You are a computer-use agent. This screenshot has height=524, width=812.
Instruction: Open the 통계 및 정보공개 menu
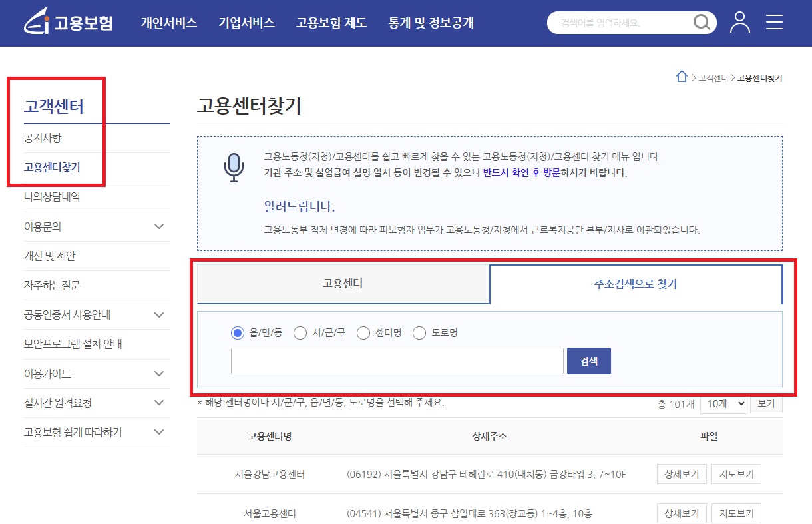tap(431, 23)
